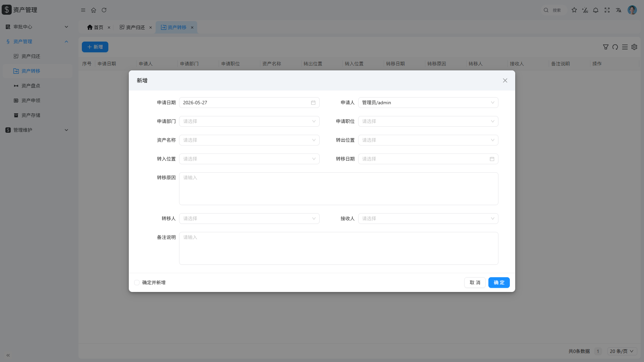Open calendar icon in 转移日期 field

pyautogui.click(x=492, y=159)
